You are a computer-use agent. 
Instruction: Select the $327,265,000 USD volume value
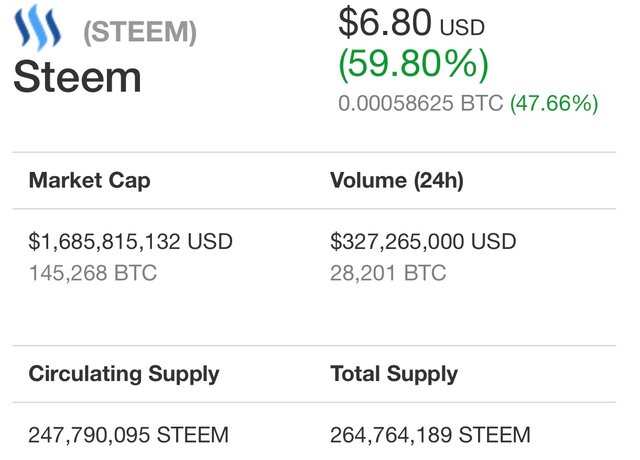[423, 241]
